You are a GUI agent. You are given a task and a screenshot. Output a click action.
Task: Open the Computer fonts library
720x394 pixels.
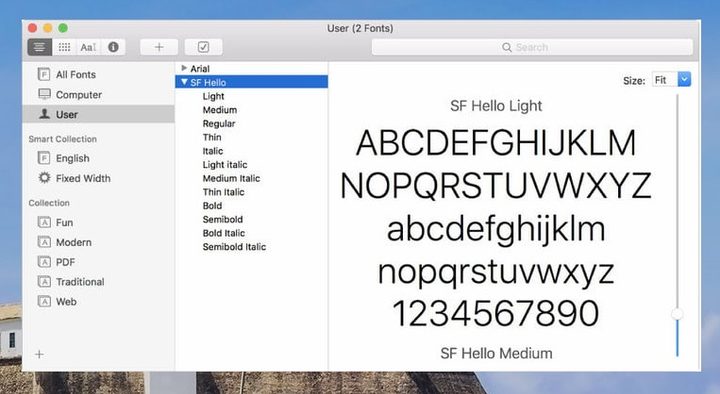[79, 95]
